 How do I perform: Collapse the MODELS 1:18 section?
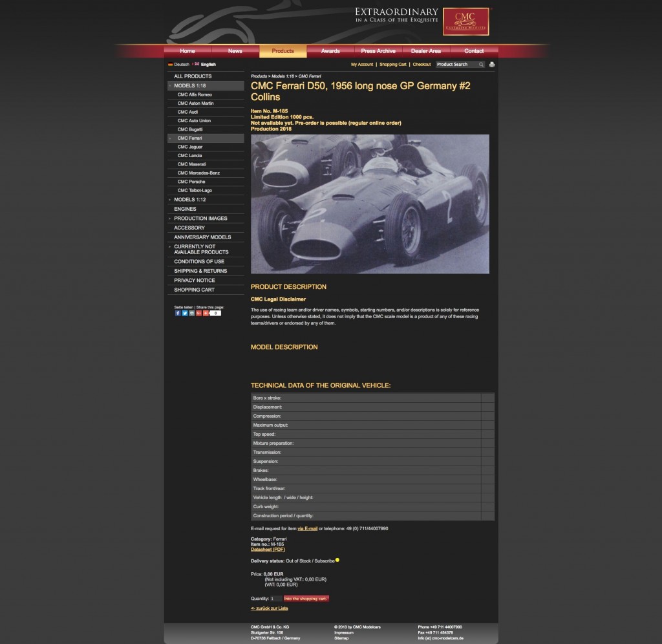(206, 86)
